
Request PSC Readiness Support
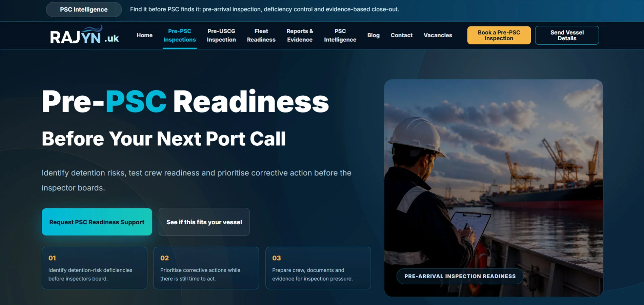click(97, 222)
